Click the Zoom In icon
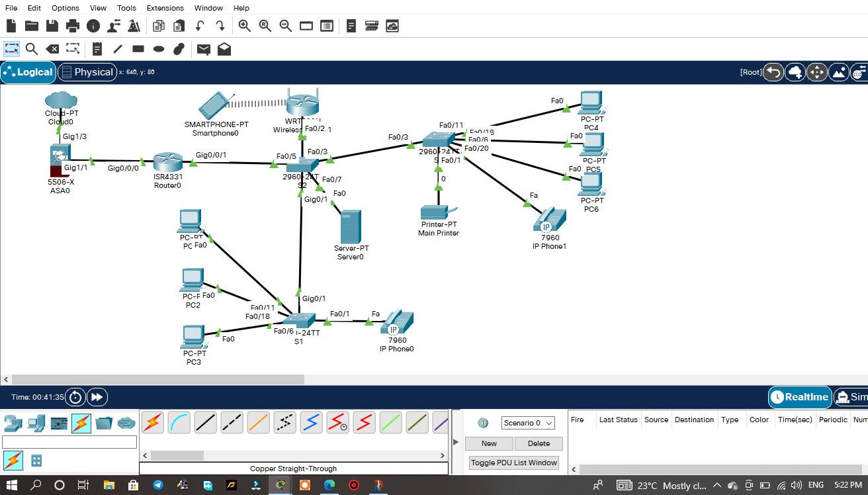868x495 pixels. click(245, 26)
